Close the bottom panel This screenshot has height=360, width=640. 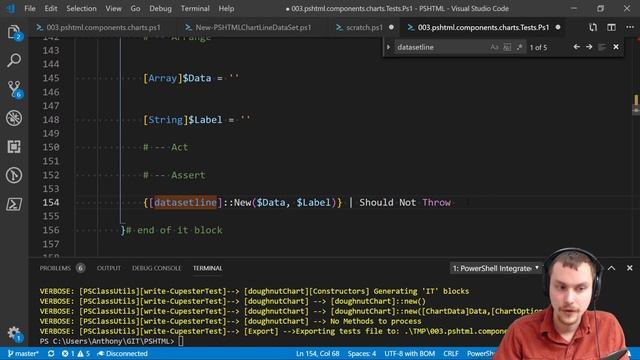click(x=630, y=268)
